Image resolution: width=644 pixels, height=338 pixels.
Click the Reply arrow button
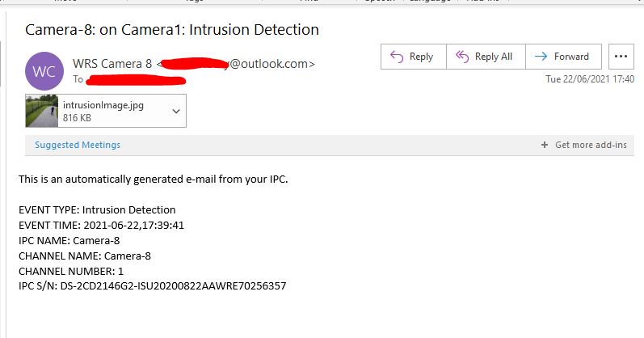pyautogui.click(x=412, y=57)
